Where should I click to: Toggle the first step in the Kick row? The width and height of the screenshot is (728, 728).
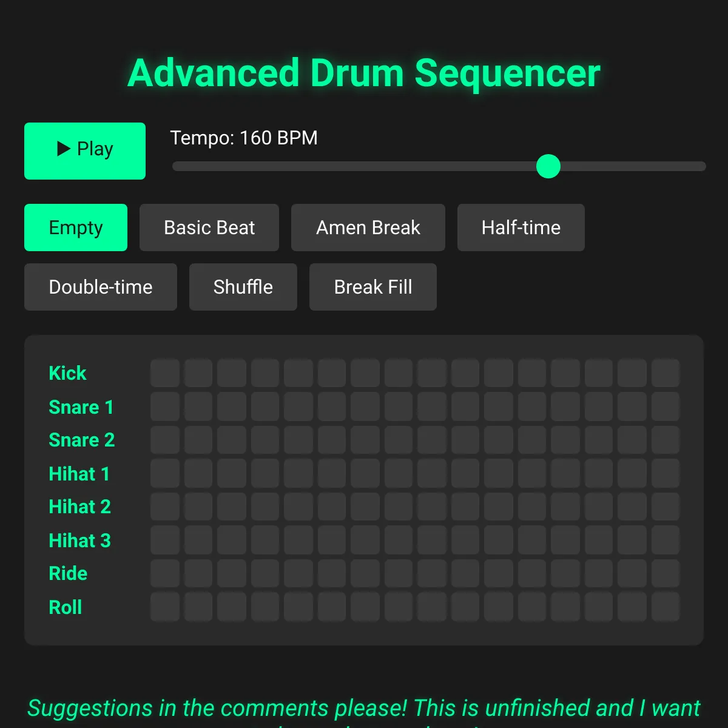(x=165, y=373)
